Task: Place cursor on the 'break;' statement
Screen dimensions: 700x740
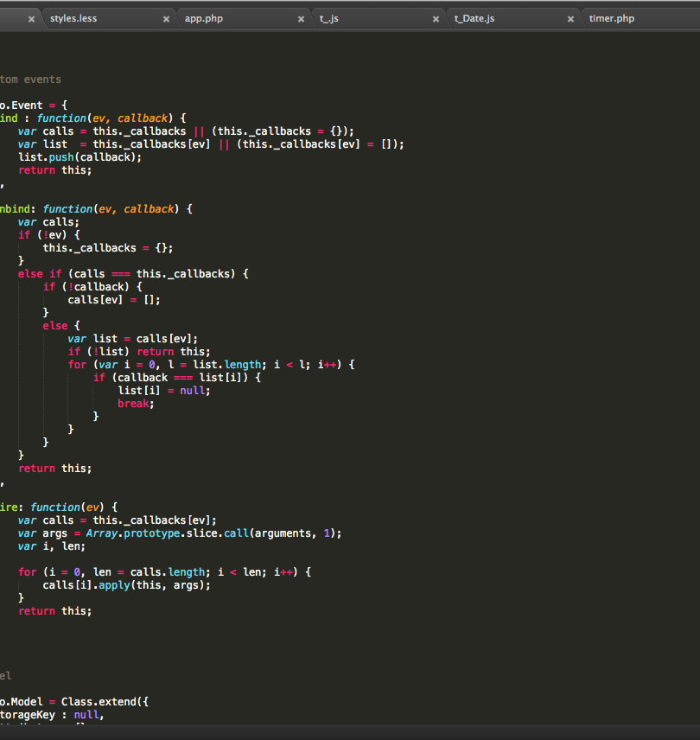Action: tap(134, 403)
